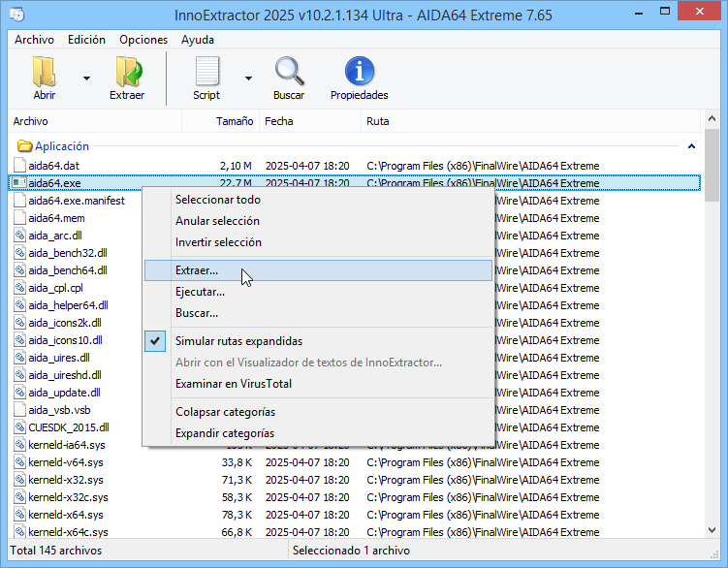Screen dimensions: 728x568
Task: Choose Buscar... in the context menu
Action: (x=318, y=313)
